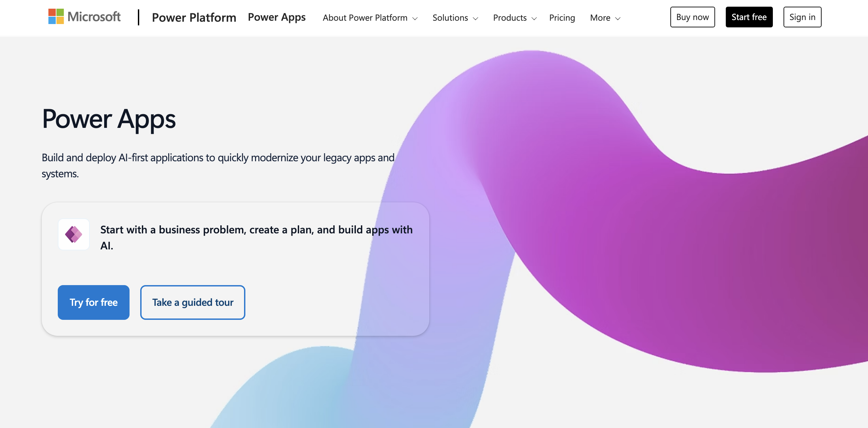Image resolution: width=868 pixels, height=428 pixels.
Task: Expand the chevron next to Solutions
Action: pyautogui.click(x=476, y=19)
